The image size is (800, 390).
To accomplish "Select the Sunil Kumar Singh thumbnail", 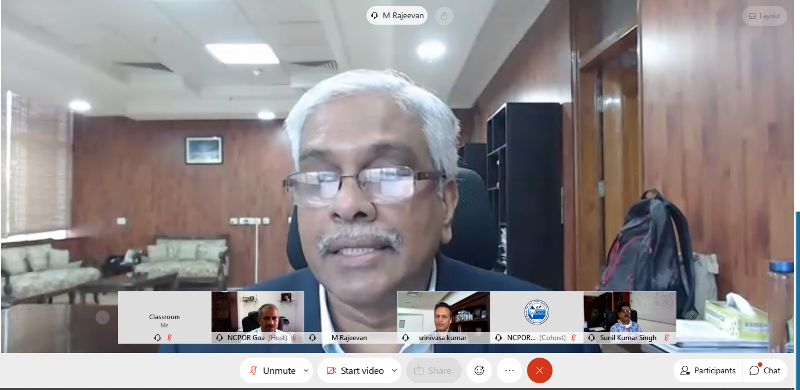I will point(630,317).
